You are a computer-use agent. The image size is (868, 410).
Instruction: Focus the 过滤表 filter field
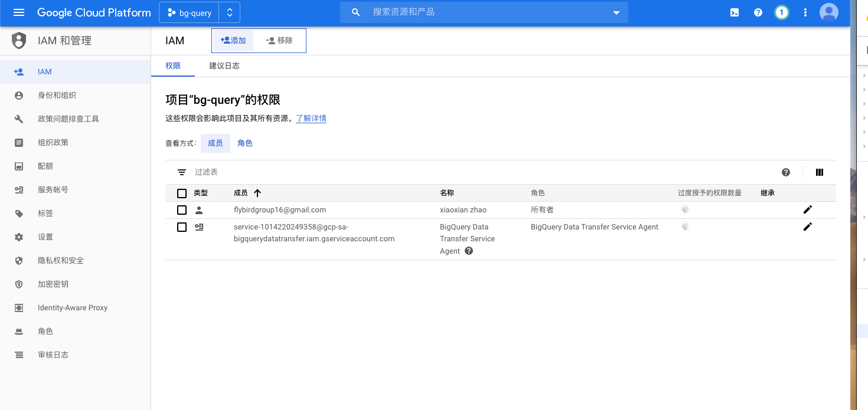(x=484, y=172)
